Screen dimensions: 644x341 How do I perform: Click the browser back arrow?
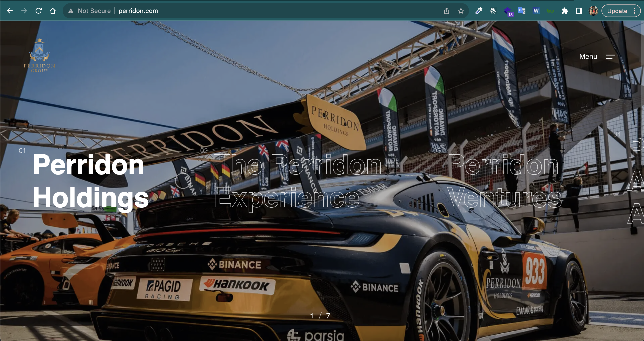(10, 11)
